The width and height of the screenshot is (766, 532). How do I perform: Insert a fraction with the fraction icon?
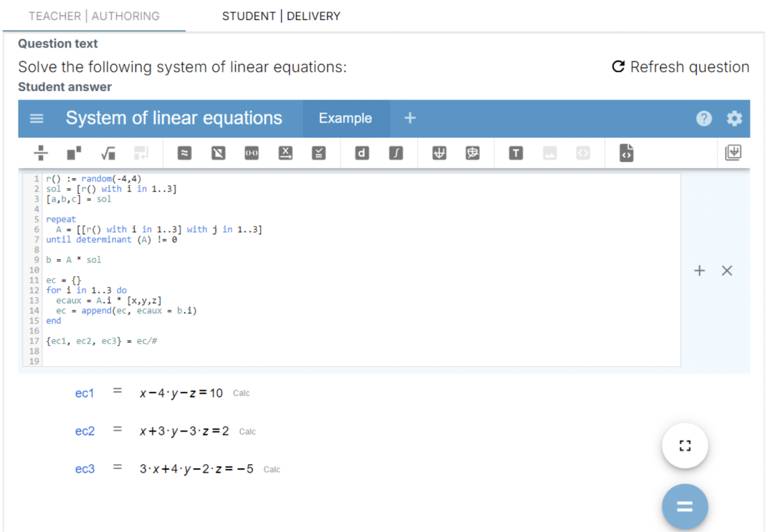pyautogui.click(x=41, y=153)
